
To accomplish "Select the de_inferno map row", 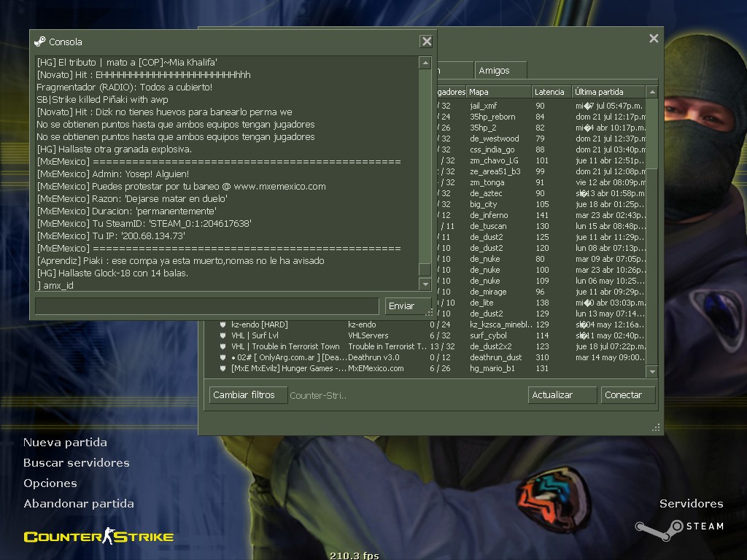I will pos(541,215).
